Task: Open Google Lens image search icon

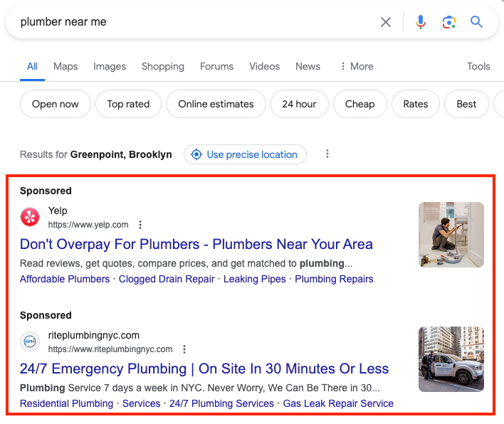Action: pyautogui.click(x=448, y=22)
